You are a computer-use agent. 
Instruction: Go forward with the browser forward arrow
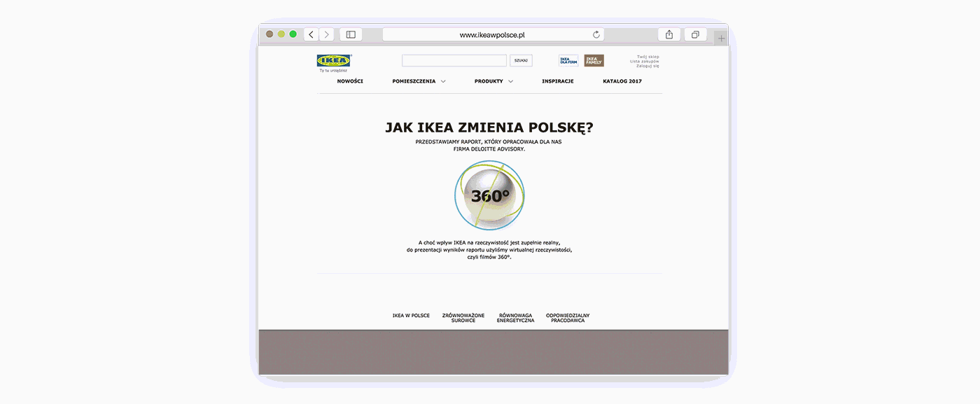326,34
